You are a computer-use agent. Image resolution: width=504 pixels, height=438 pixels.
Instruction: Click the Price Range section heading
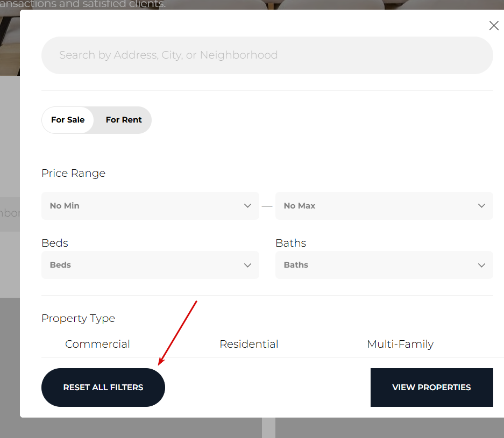pyautogui.click(x=74, y=173)
